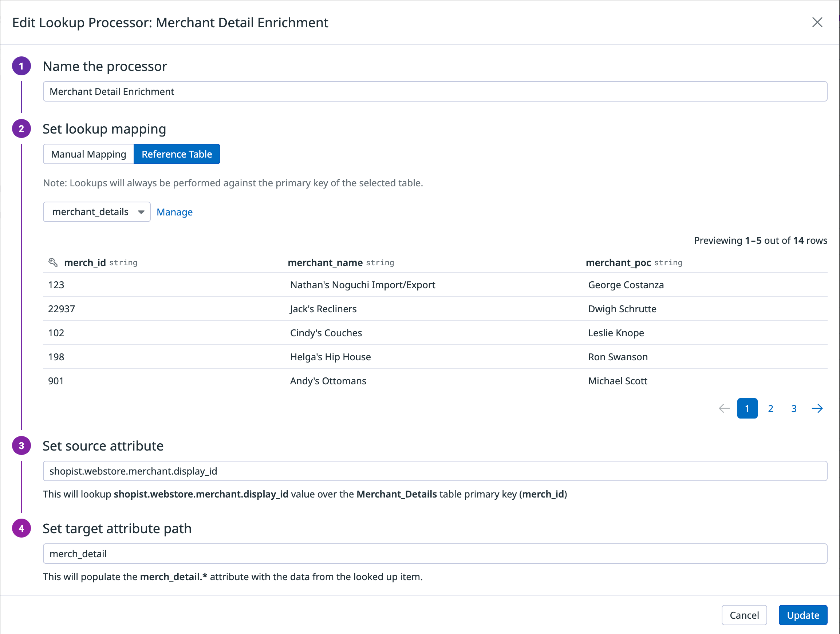840x634 pixels.
Task: Click the left pagination arrow
Action: pyautogui.click(x=724, y=408)
